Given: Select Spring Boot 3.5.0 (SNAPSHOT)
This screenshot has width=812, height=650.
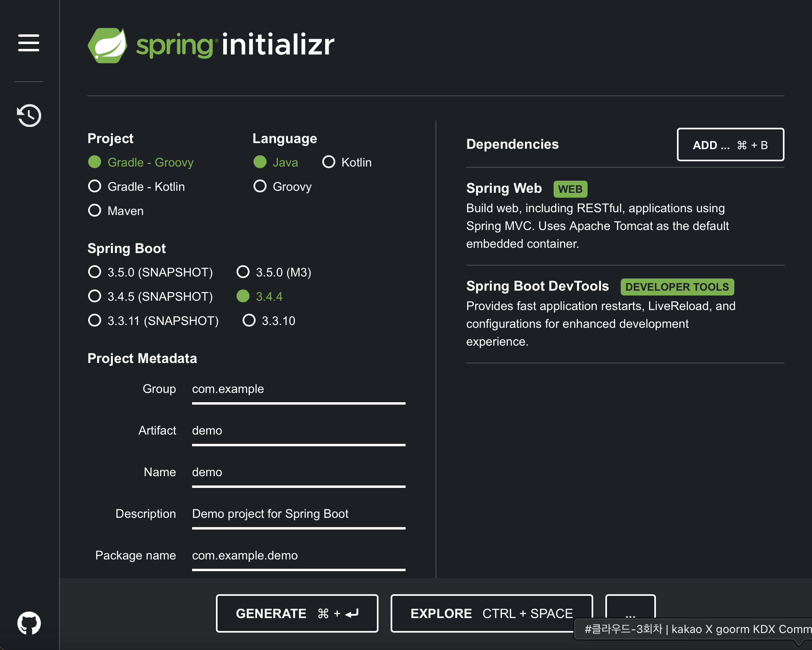Looking at the screenshot, I should [x=150, y=272].
